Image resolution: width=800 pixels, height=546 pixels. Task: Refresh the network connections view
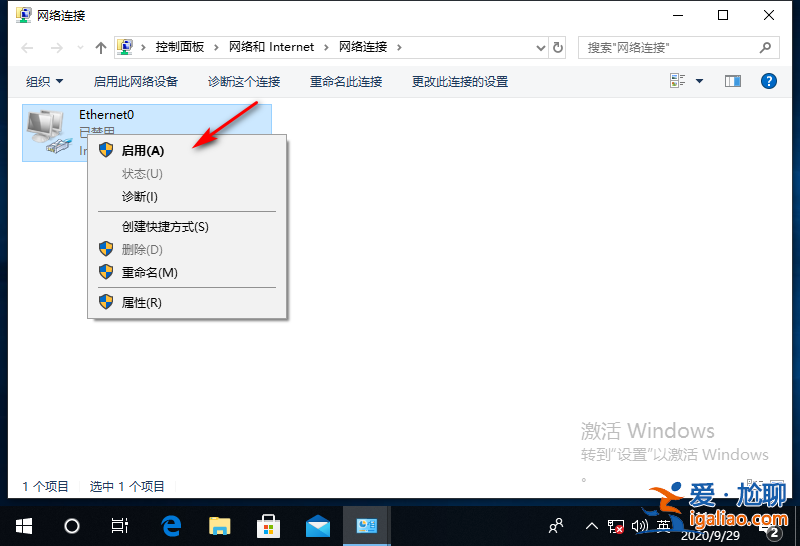click(x=558, y=47)
